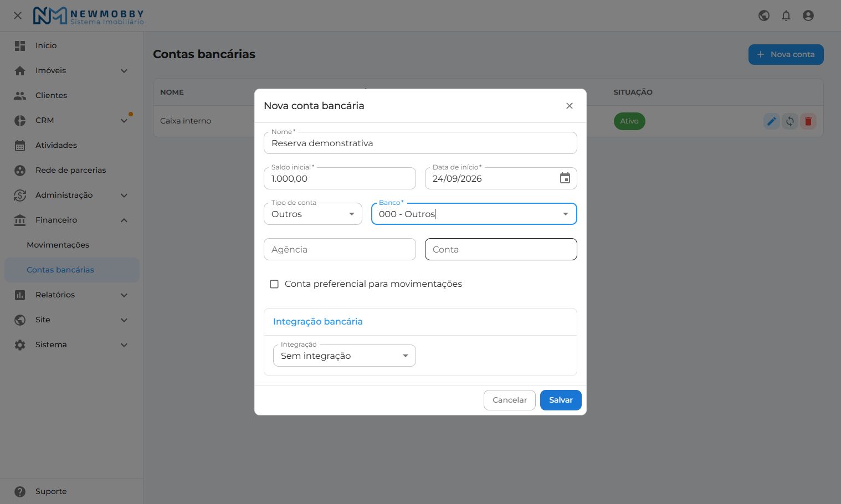Open Atividades in the sidebar
This screenshot has height=504, width=841.
tap(72, 145)
